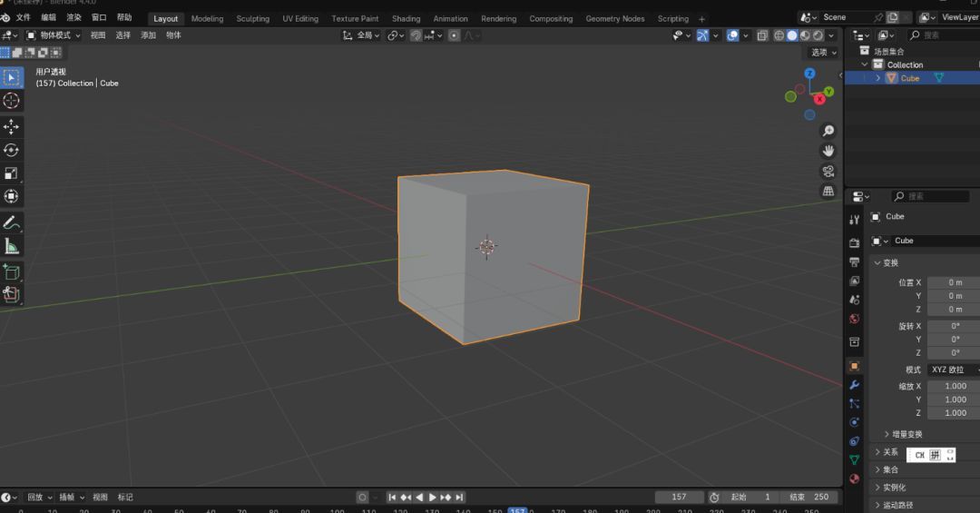The height and width of the screenshot is (513, 980).
Task: Toggle camera view in the viewport
Action: click(x=828, y=171)
